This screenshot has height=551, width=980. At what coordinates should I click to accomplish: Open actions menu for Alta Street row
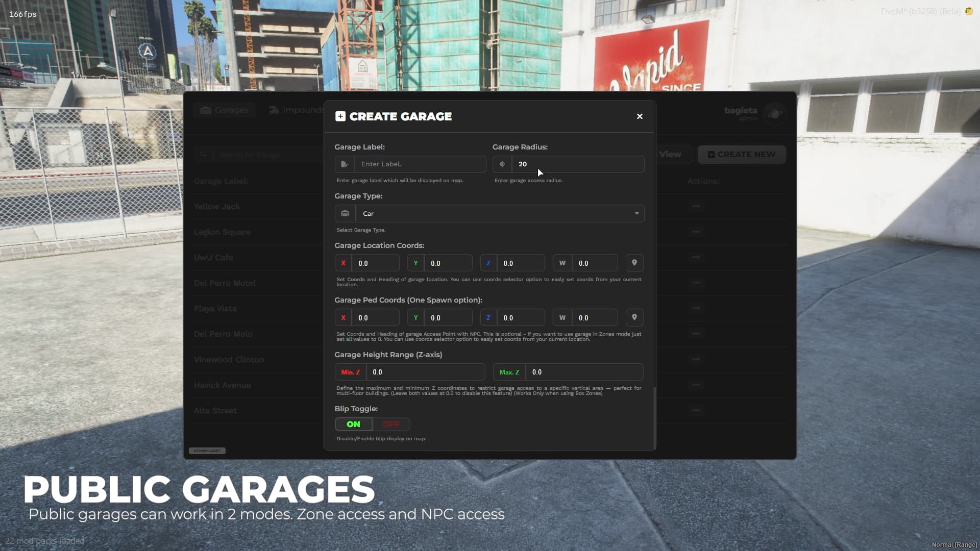point(696,411)
